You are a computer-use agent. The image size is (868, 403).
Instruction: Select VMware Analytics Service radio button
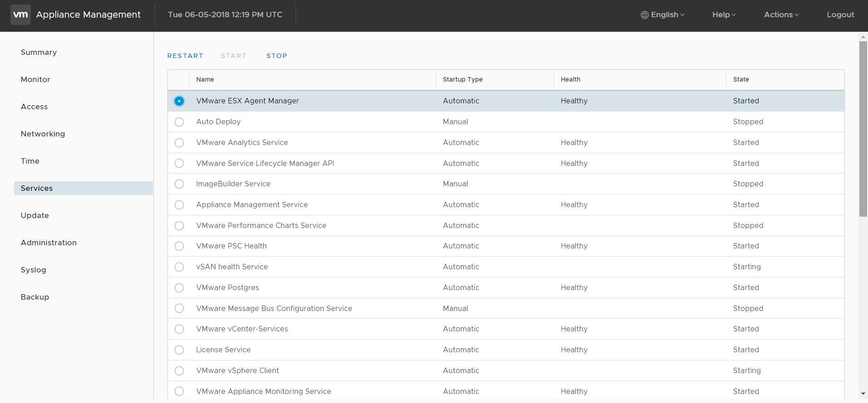179,143
